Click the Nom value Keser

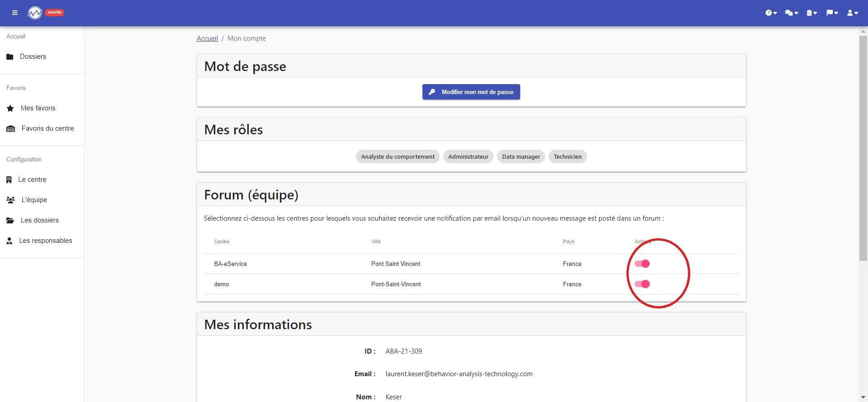[394, 397]
